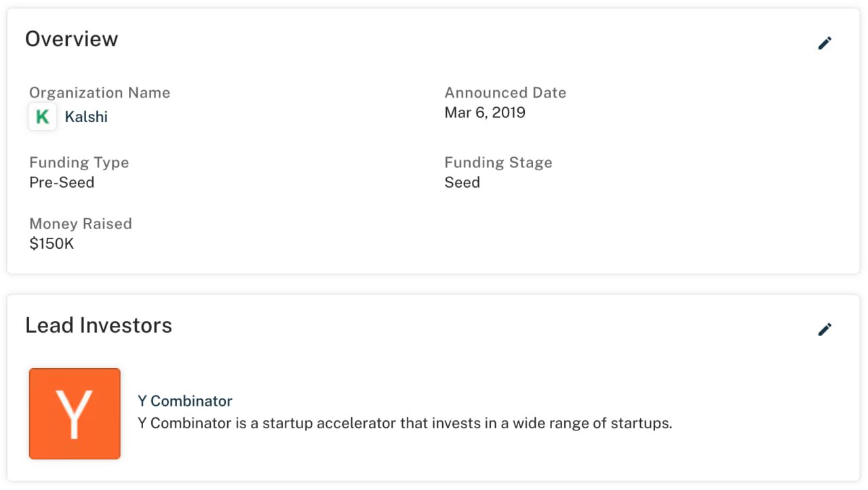Click the $150K money raised value
This screenshot has width=868, height=490.
pos(52,243)
